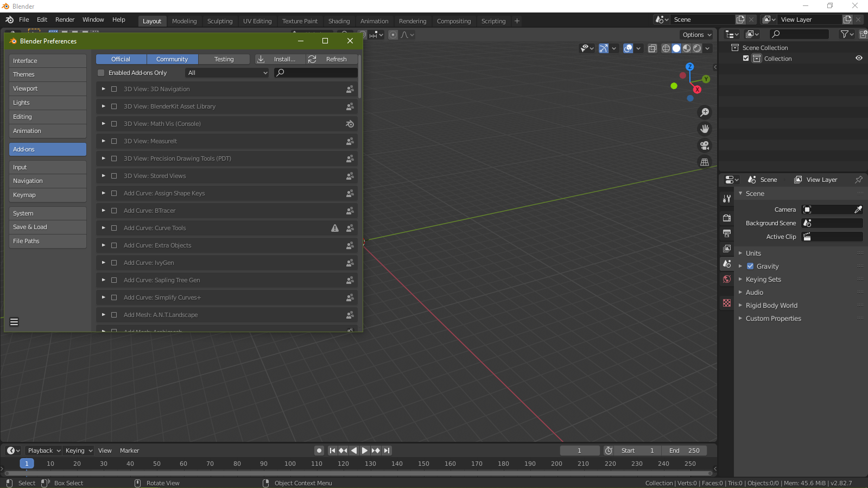
Task: Open the Output properties printer icon
Action: (727, 233)
